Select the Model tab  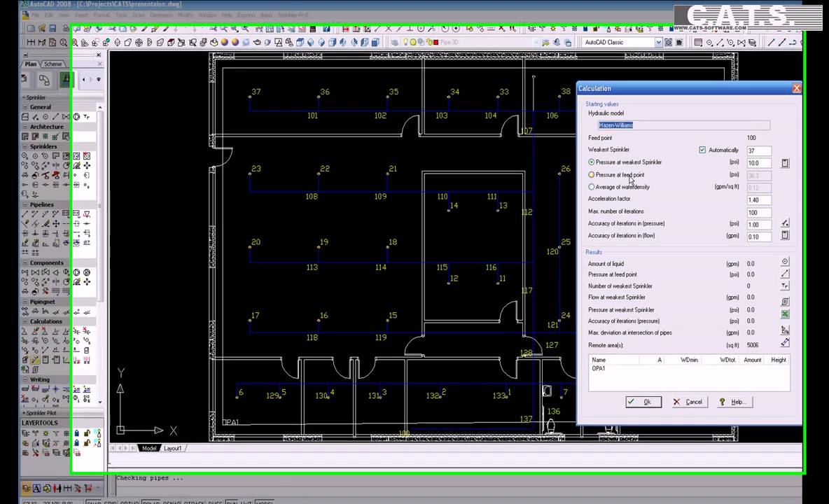tap(149, 448)
